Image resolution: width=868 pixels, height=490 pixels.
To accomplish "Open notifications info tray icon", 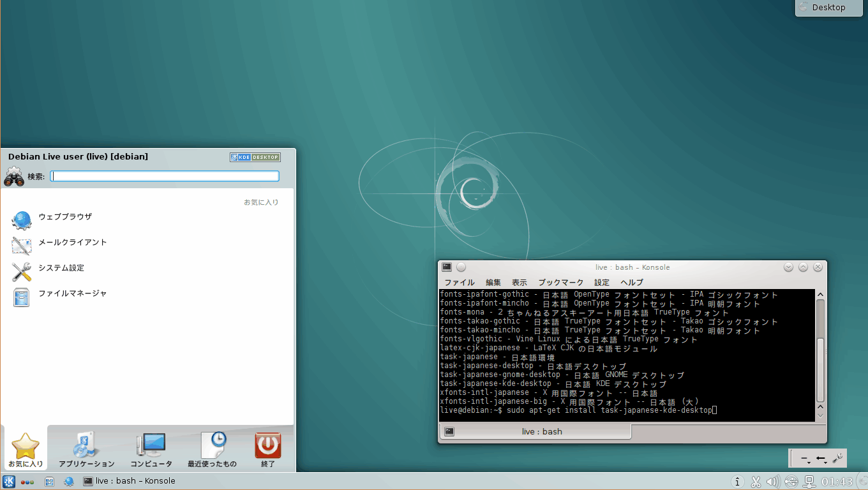I will click(x=737, y=482).
